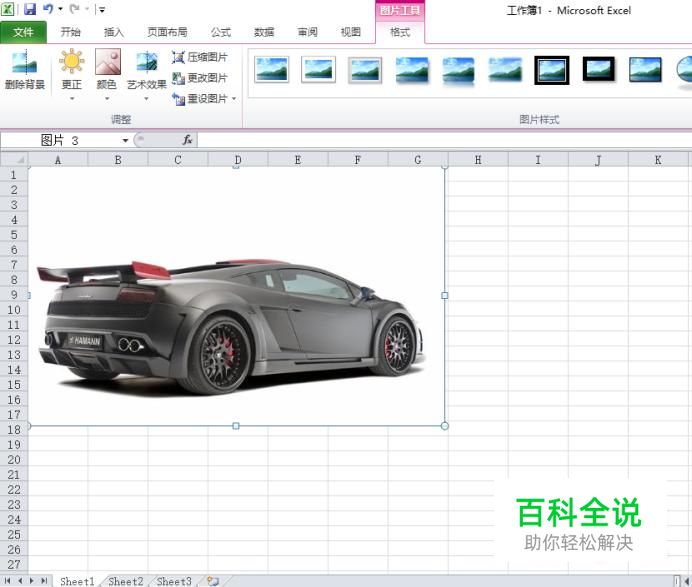This screenshot has width=692, height=587.
Task: Click the bottom-middle resize handle of picture
Action: tap(236, 425)
